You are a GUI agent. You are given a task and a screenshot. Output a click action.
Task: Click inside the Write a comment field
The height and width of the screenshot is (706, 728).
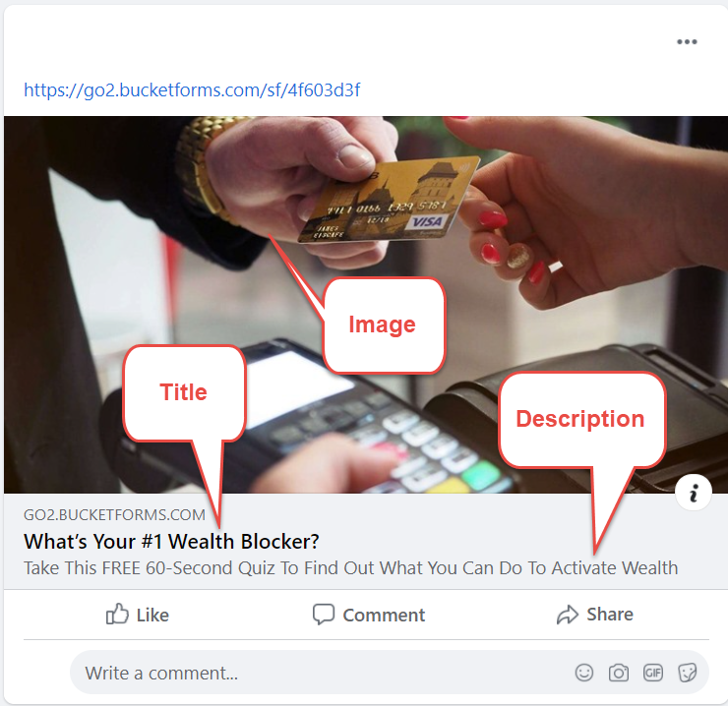point(389,673)
